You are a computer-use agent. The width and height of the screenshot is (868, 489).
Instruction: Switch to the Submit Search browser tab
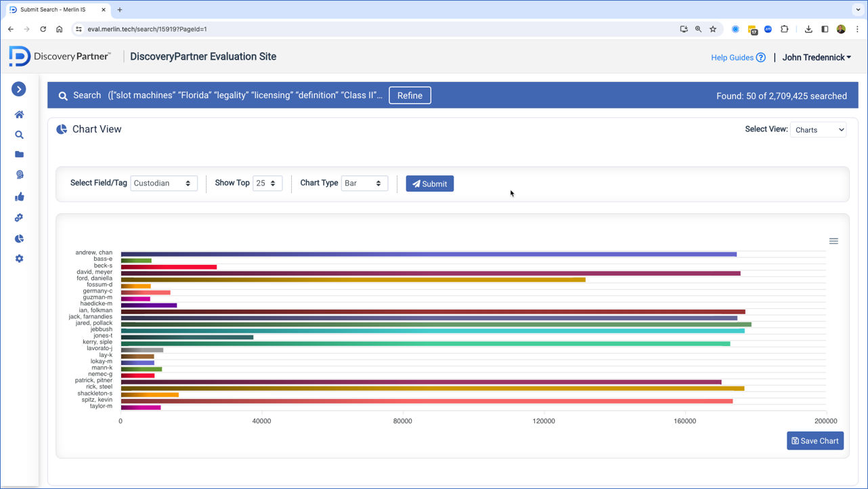[58, 10]
